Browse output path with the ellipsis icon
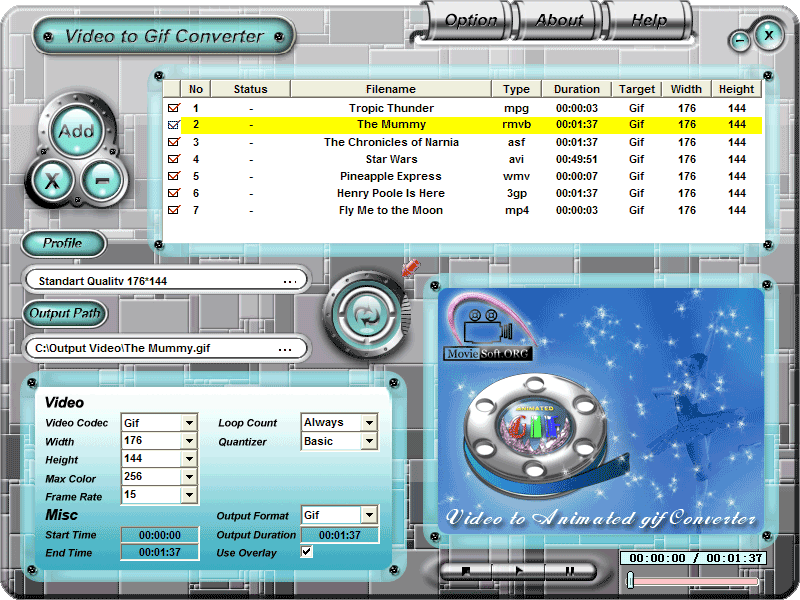Screen dimensions: 800x600 285,349
